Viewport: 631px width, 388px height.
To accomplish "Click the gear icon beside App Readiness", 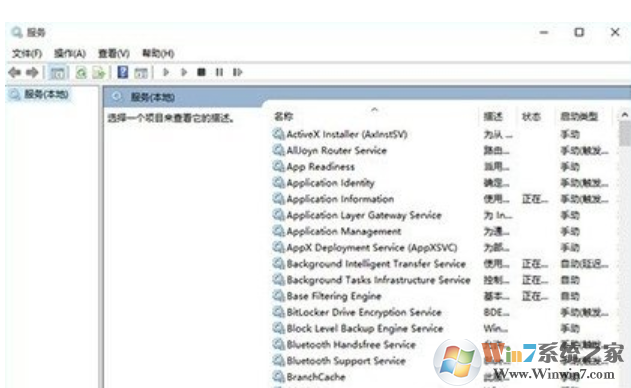I will coord(278,167).
